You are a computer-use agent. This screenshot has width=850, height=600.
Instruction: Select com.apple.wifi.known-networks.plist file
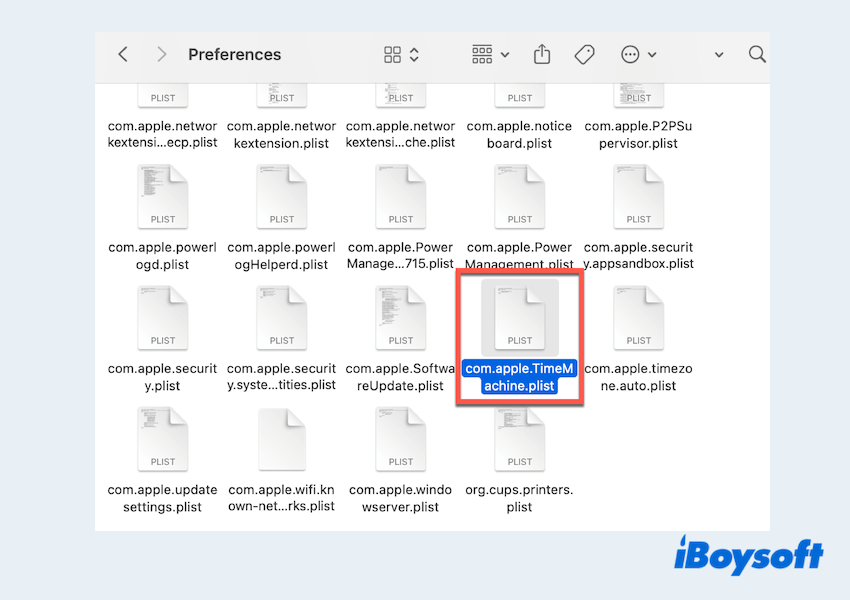point(282,439)
